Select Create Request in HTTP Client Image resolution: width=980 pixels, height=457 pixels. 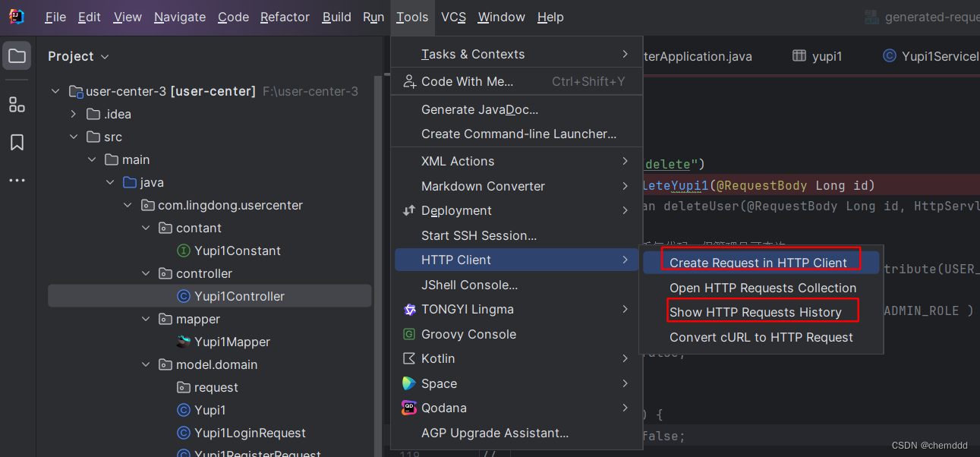pos(759,263)
